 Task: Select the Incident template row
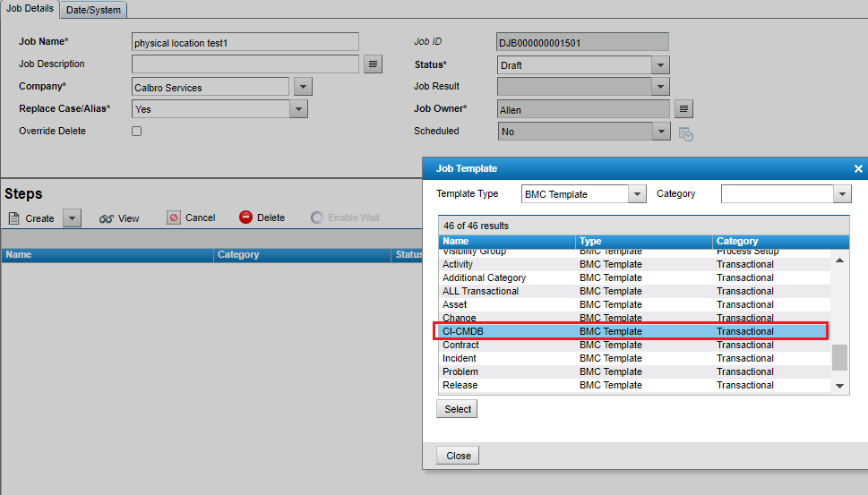[x=634, y=358]
